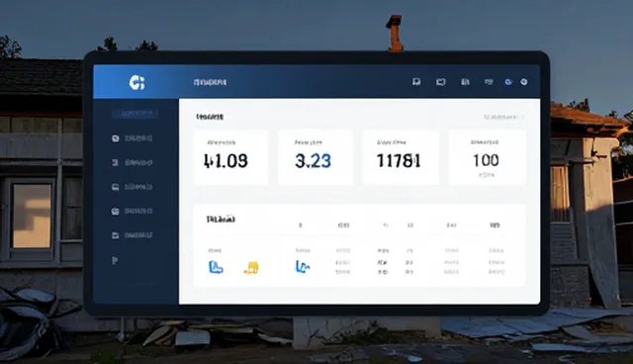Click the white logo in the header
The width and height of the screenshot is (633, 364).
(x=136, y=82)
